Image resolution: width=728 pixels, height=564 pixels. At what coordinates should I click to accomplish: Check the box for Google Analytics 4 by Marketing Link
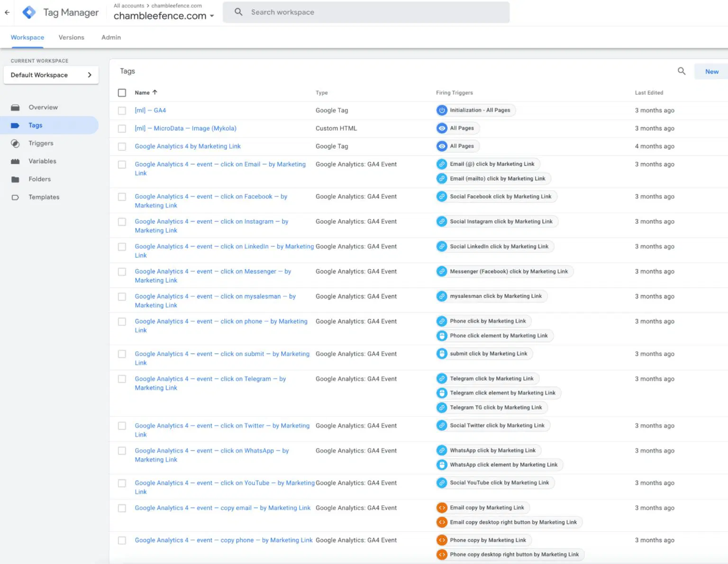click(x=122, y=147)
